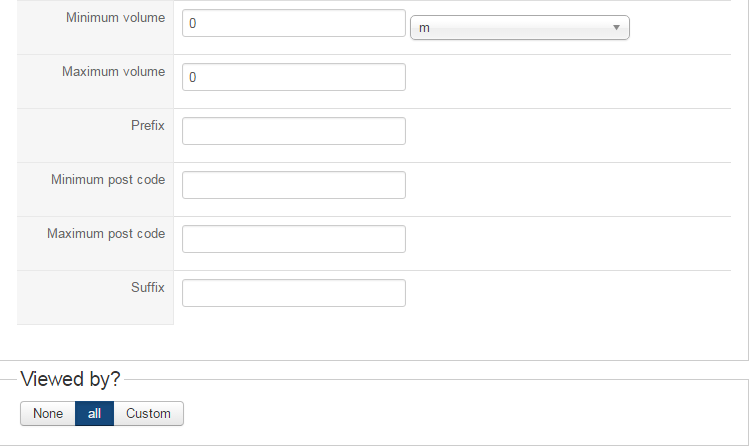Select the Minimum post code field
The height and width of the screenshot is (447, 750).
(293, 185)
